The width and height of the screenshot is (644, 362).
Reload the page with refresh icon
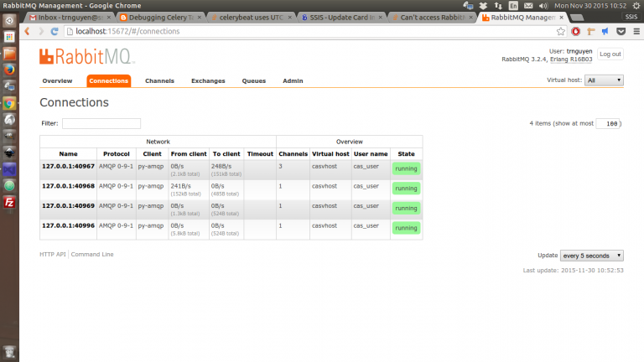55,31
